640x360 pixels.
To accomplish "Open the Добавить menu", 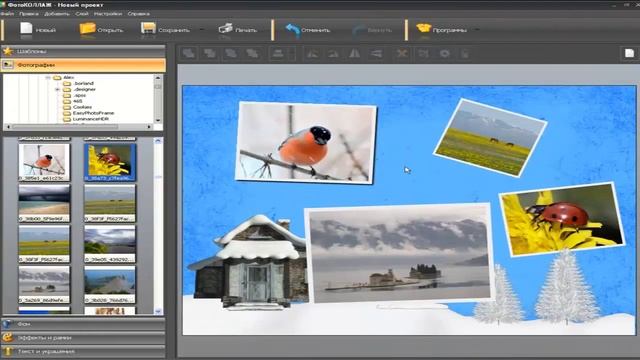I will click(57, 13).
